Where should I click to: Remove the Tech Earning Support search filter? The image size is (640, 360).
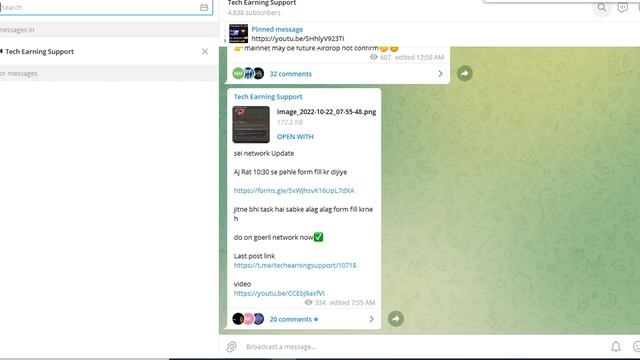204,51
